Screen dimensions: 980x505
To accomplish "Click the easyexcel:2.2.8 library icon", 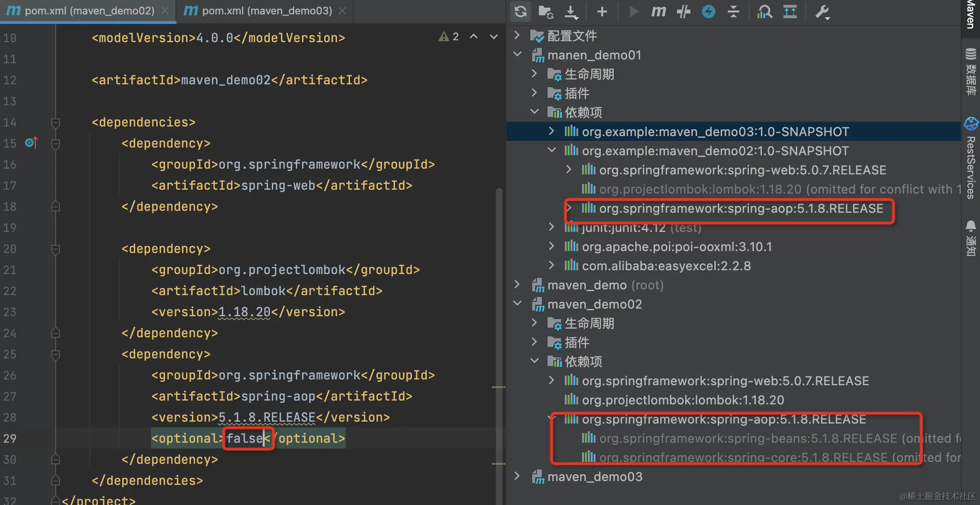I will [x=572, y=266].
